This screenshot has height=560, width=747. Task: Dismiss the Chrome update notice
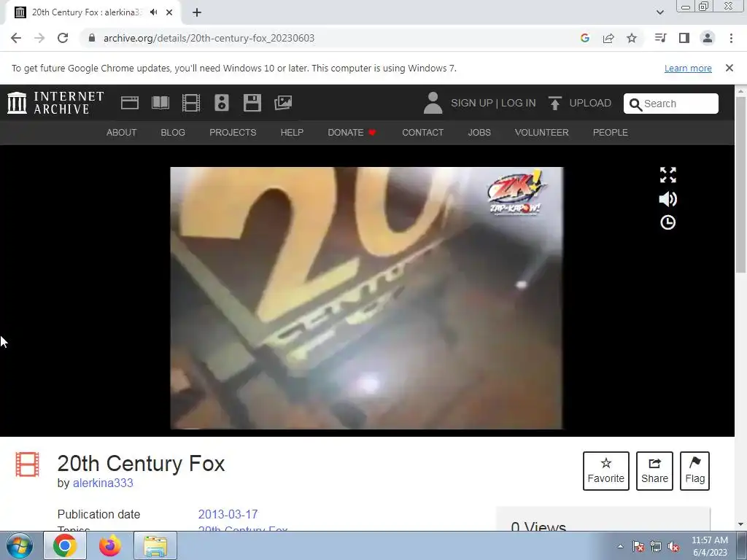click(x=729, y=68)
